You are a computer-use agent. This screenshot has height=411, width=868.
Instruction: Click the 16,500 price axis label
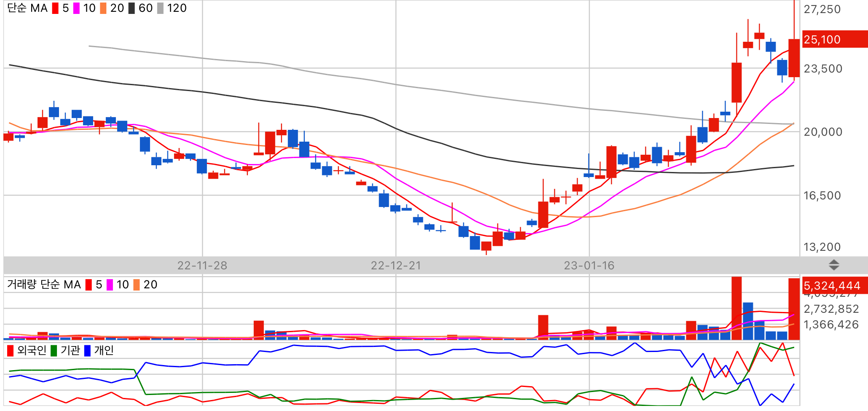[x=822, y=196]
